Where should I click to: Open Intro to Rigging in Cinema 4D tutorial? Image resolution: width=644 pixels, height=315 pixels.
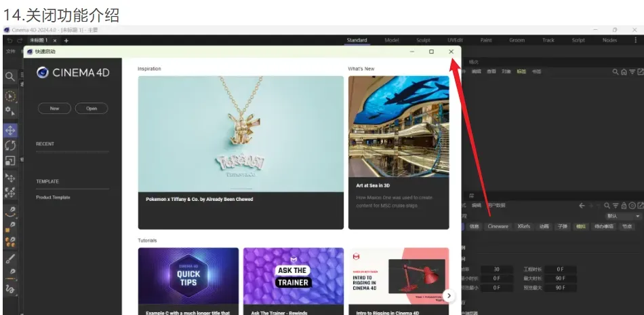pos(399,276)
